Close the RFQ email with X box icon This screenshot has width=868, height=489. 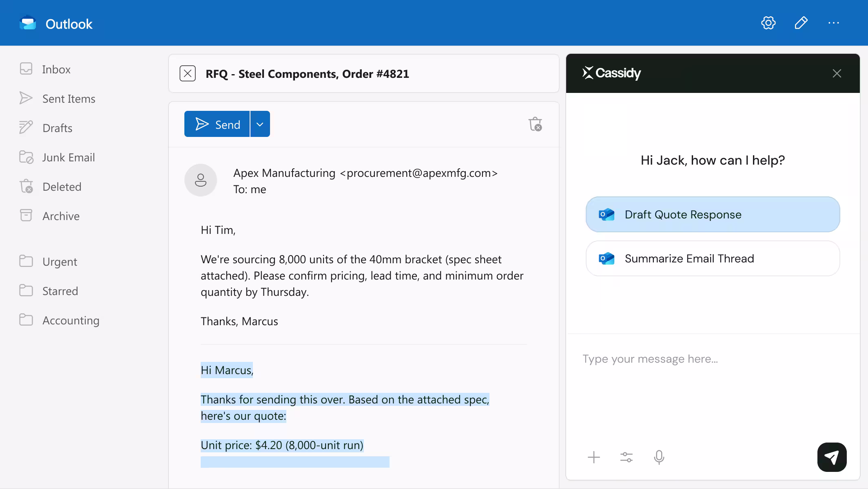188,73
